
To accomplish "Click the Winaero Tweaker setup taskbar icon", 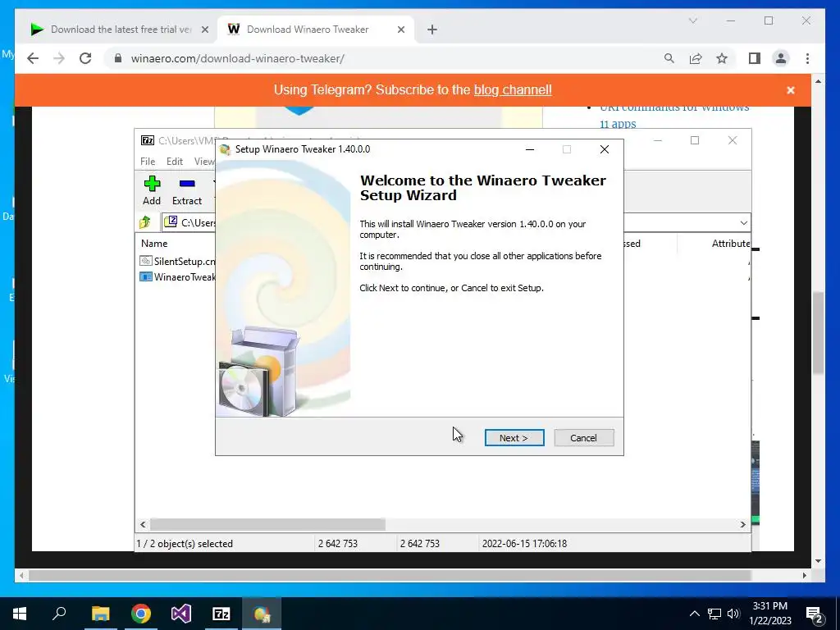I will point(262,614).
